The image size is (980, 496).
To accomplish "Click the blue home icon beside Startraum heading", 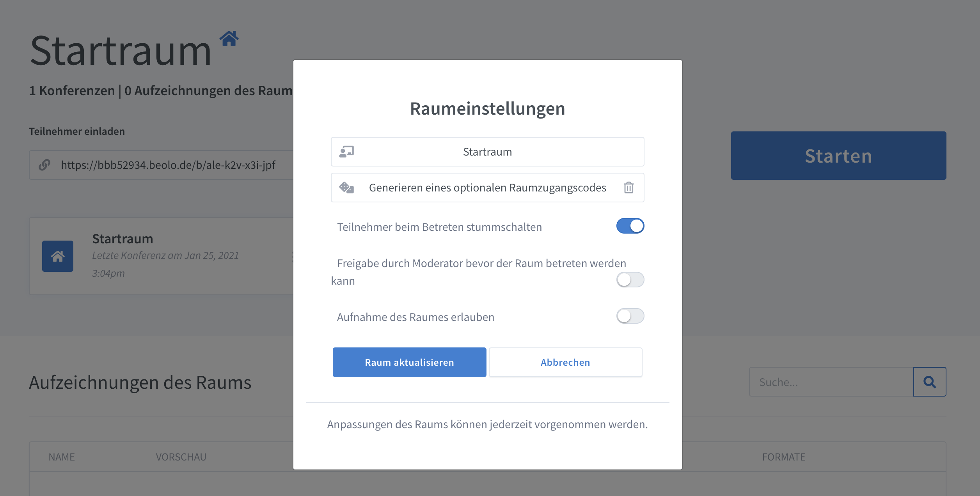I will click(229, 39).
